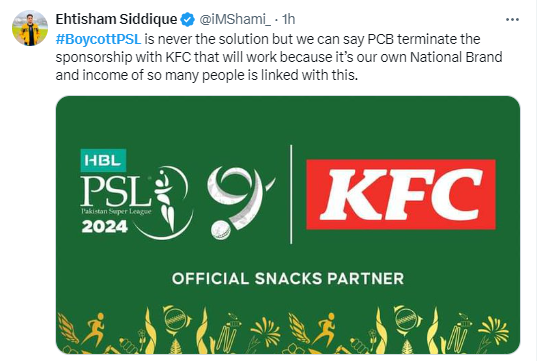Click the teal HBL badge in image
Viewport: 543px width, 361px height.
click(x=103, y=160)
